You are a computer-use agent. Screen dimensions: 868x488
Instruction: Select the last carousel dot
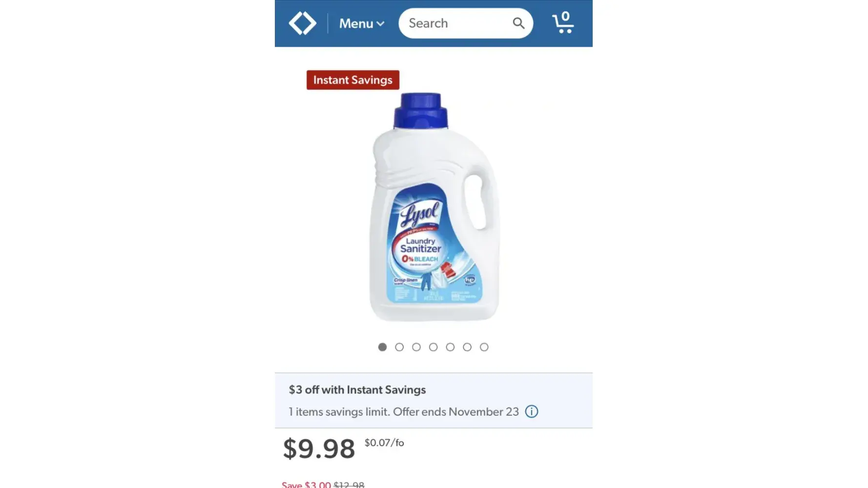pyautogui.click(x=484, y=347)
